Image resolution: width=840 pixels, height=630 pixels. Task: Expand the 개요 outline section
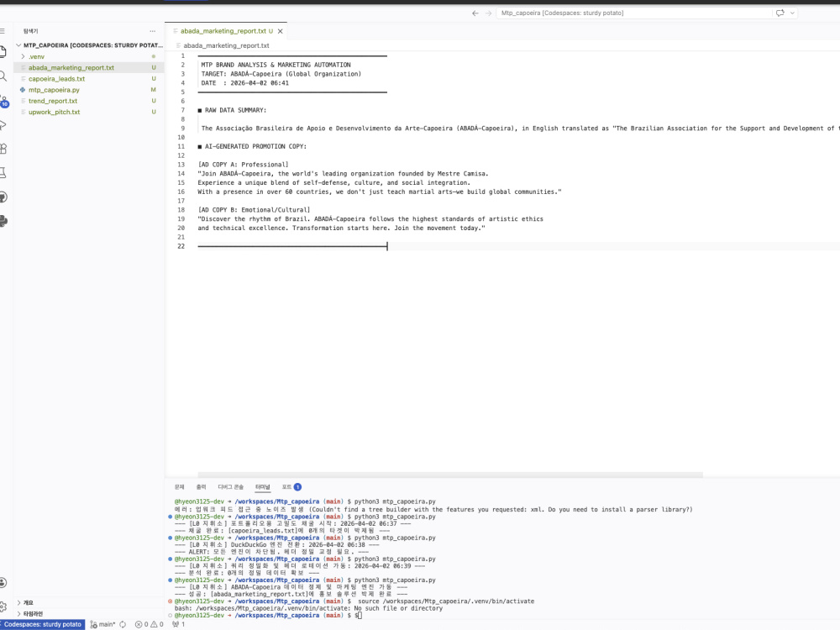(x=19, y=602)
